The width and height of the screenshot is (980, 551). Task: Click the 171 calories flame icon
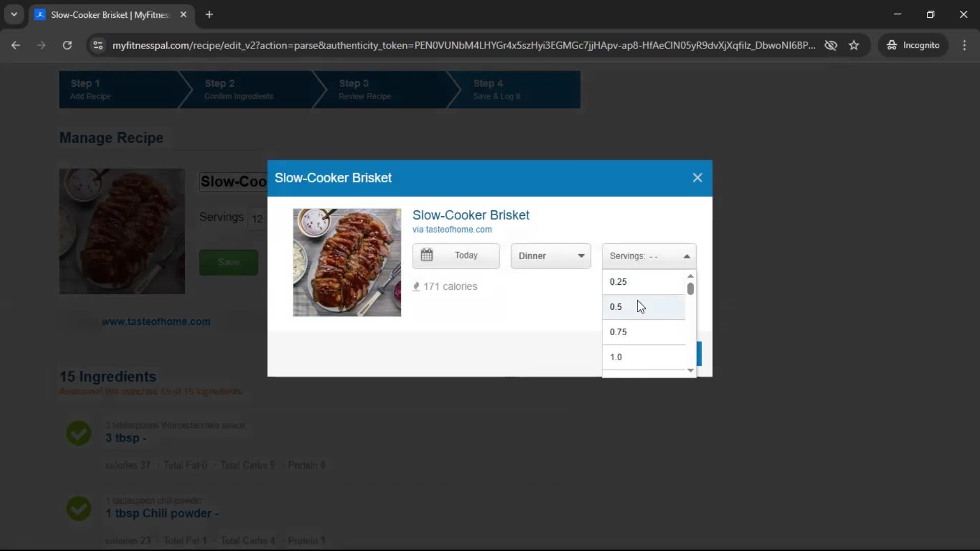(x=416, y=286)
